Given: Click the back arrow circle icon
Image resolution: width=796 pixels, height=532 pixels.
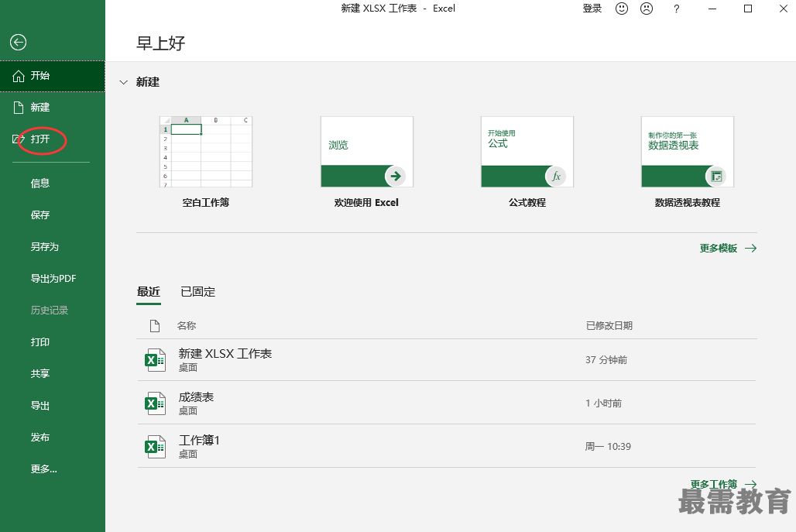Looking at the screenshot, I should coord(19,42).
